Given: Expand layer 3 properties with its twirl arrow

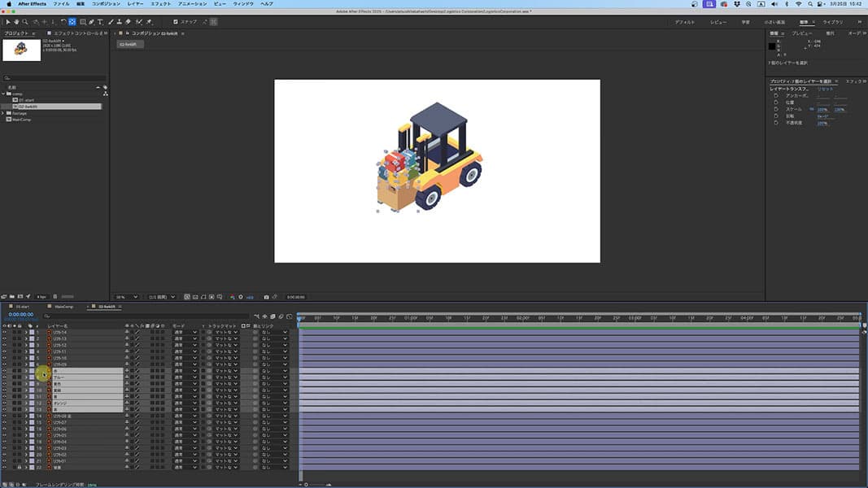Looking at the screenshot, I should [x=25, y=346].
